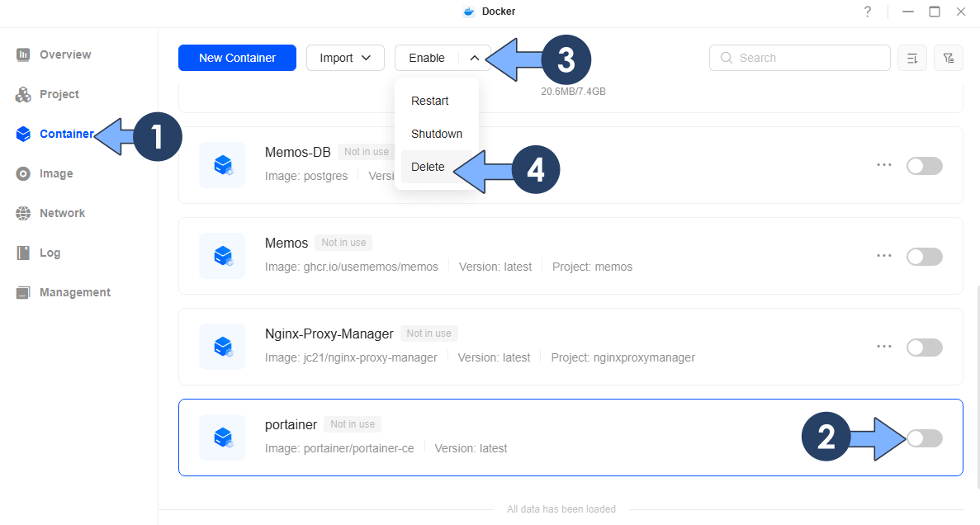The height and width of the screenshot is (525, 980).
Task: Click the Network globe icon
Action: click(x=23, y=213)
